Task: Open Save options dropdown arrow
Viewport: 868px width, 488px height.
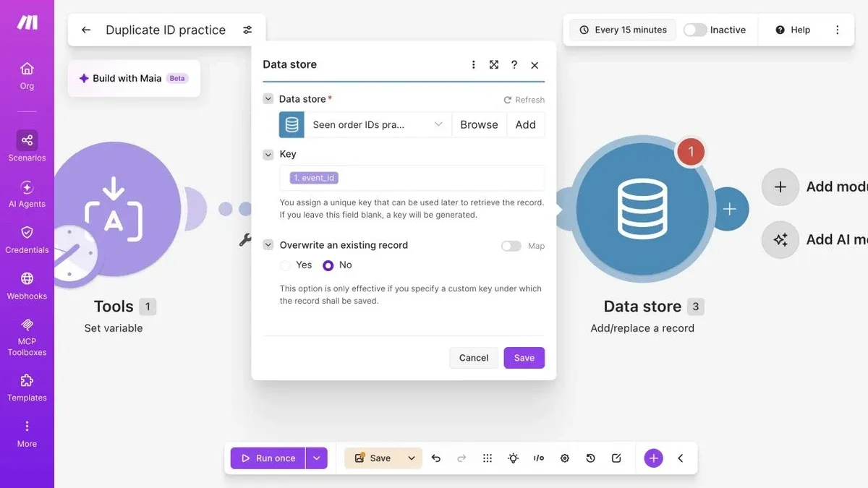Action: [412, 458]
